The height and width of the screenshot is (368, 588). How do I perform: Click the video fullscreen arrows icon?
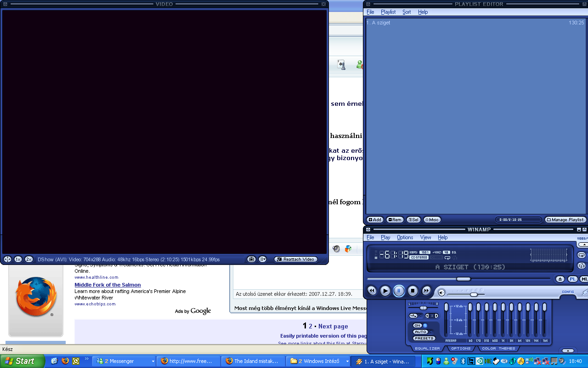coord(7,259)
